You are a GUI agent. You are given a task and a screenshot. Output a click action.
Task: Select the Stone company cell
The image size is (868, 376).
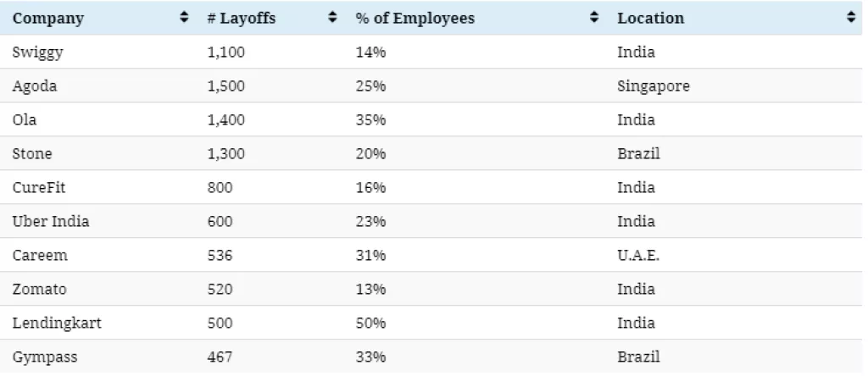(32, 154)
